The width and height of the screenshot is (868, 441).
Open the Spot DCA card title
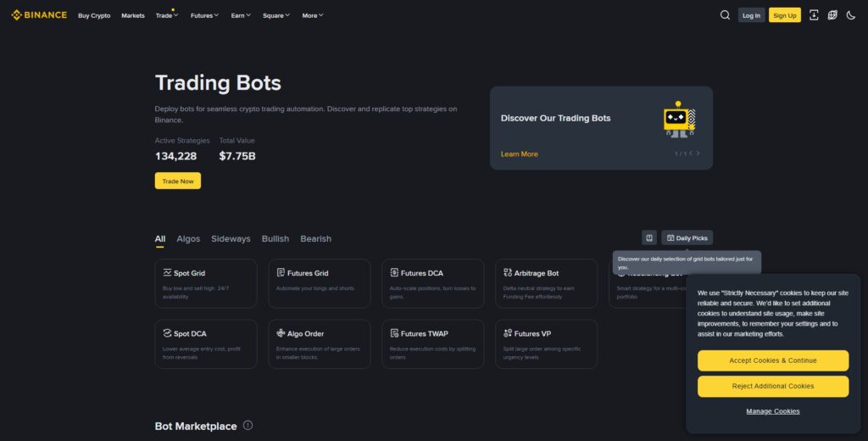190,333
